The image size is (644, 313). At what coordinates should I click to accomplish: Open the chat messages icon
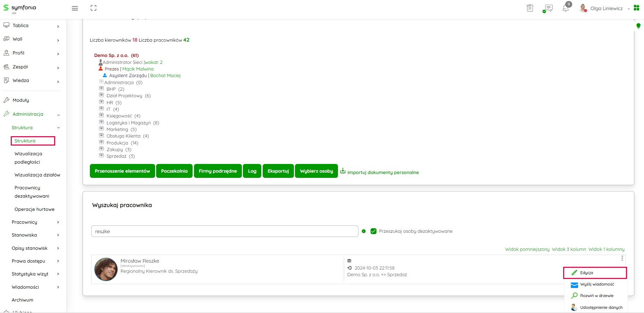click(x=548, y=8)
